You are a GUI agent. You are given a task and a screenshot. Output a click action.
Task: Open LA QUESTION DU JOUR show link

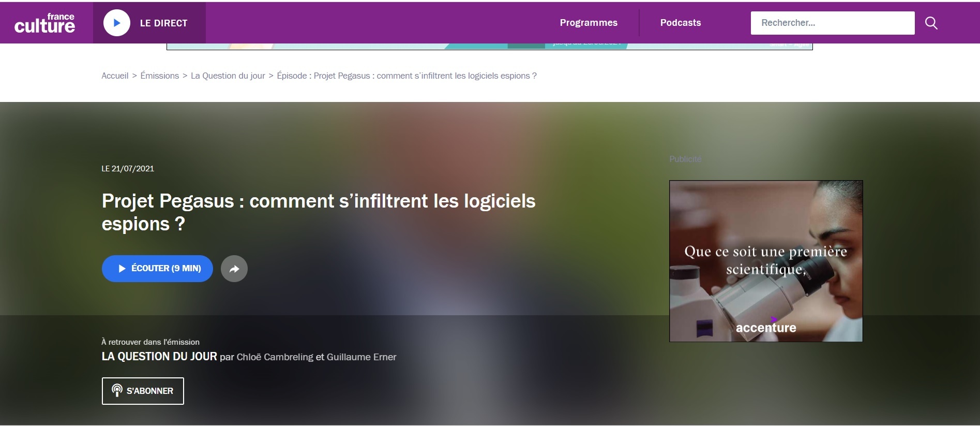click(159, 357)
